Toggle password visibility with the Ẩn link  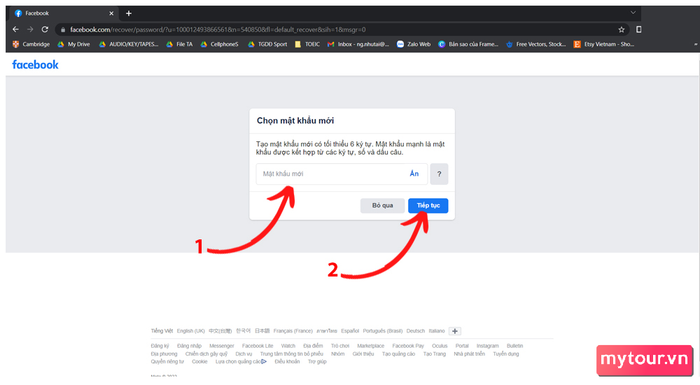tap(414, 174)
